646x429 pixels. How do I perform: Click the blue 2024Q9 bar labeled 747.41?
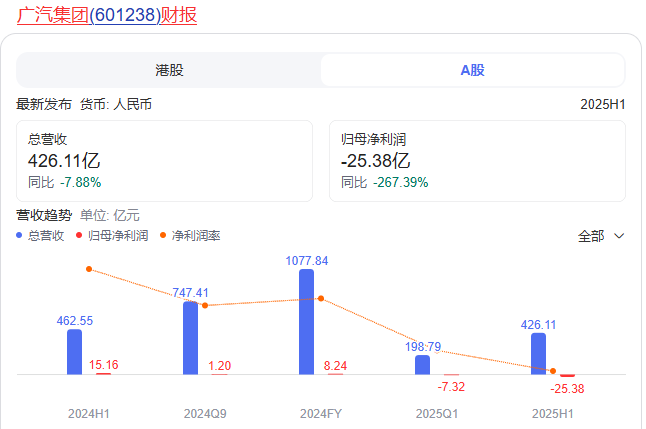[190, 338]
